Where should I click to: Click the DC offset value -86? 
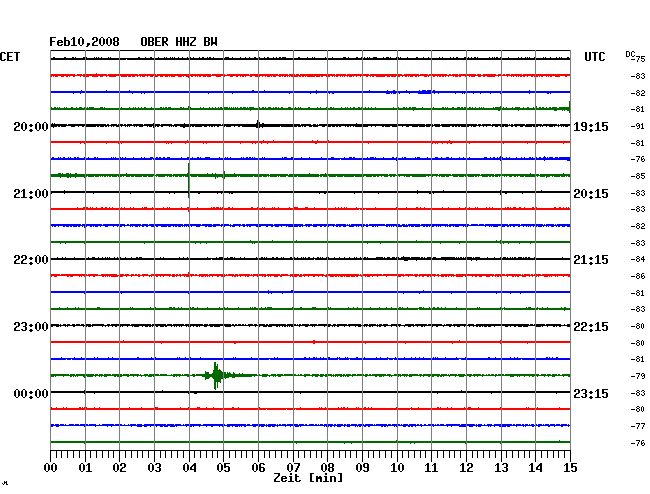click(638, 276)
